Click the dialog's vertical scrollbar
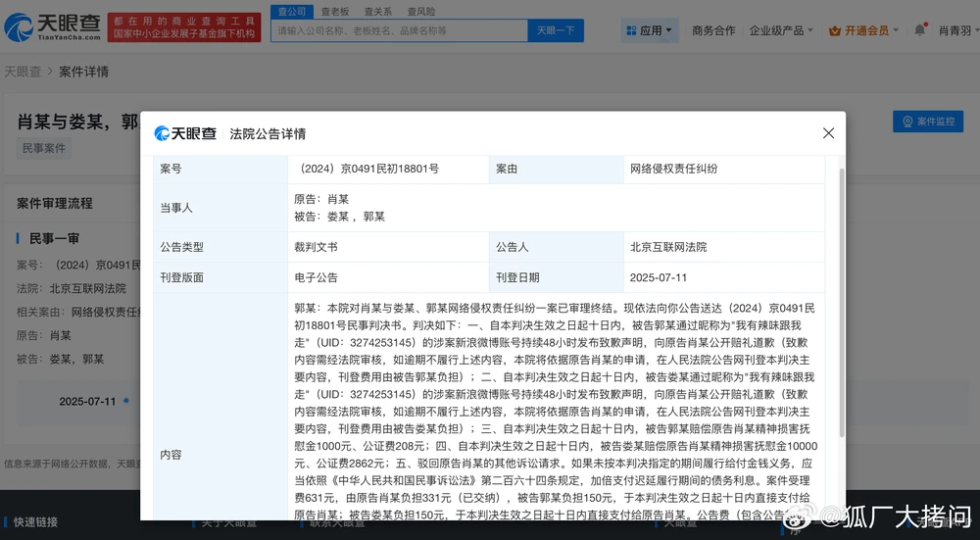The image size is (980, 540). pos(841,303)
